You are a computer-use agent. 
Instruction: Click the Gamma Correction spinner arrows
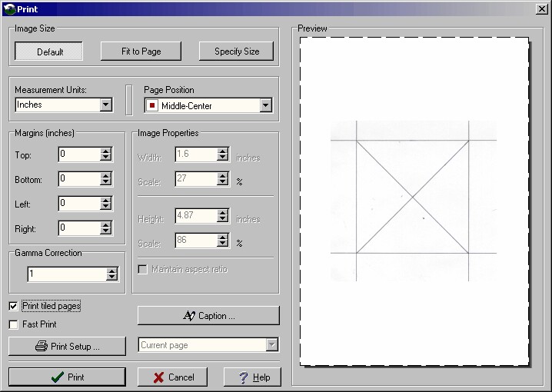112,274
